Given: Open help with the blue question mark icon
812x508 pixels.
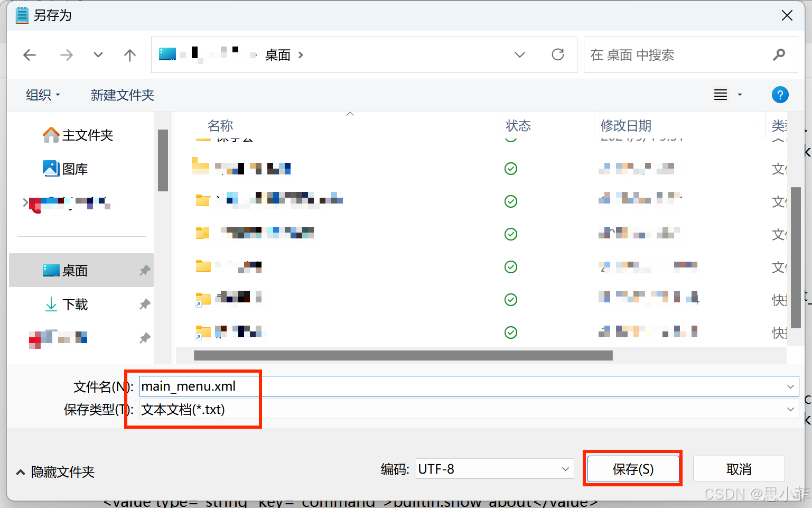Looking at the screenshot, I should (x=780, y=95).
